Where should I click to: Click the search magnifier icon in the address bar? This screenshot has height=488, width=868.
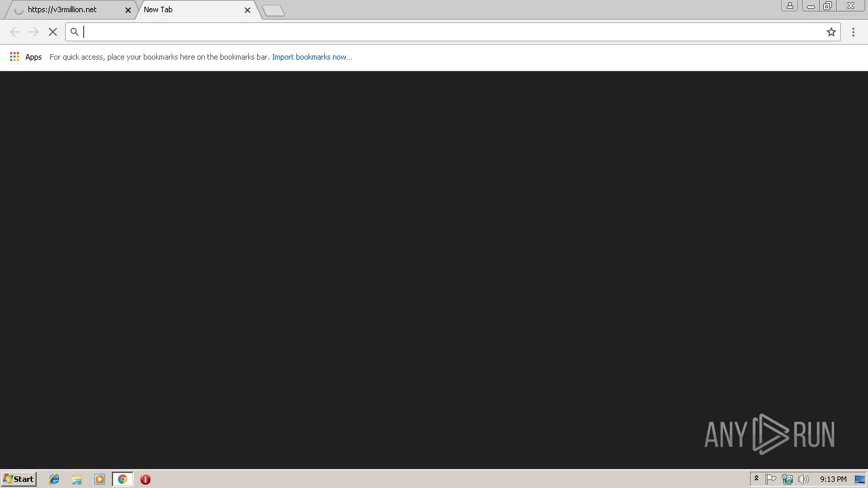[x=75, y=32]
